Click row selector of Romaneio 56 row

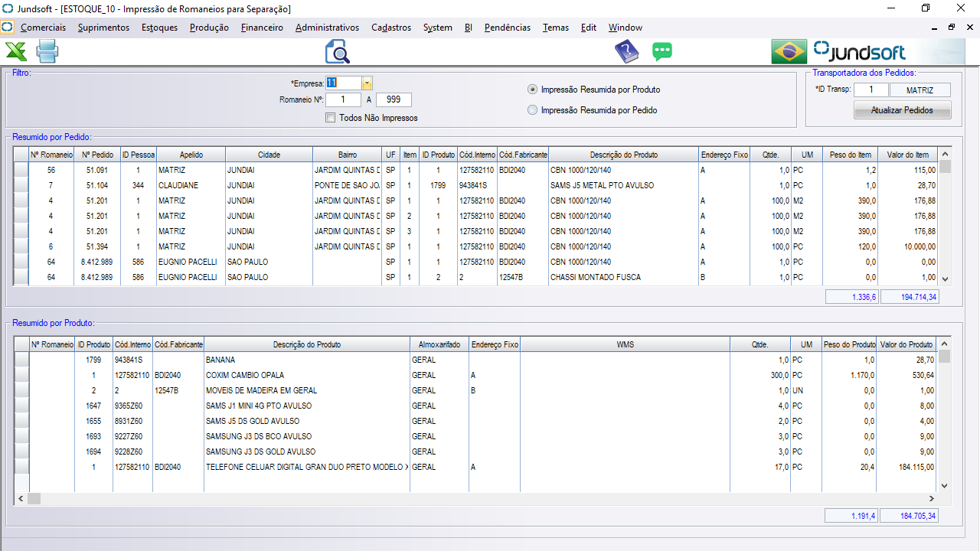coord(21,170)
